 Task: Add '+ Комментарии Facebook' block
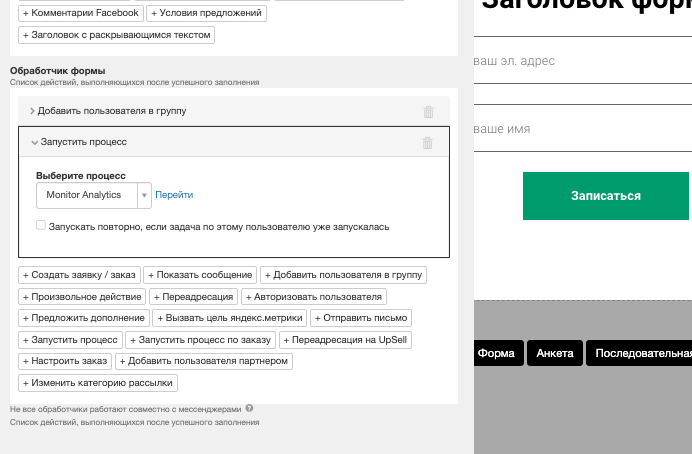80,14
